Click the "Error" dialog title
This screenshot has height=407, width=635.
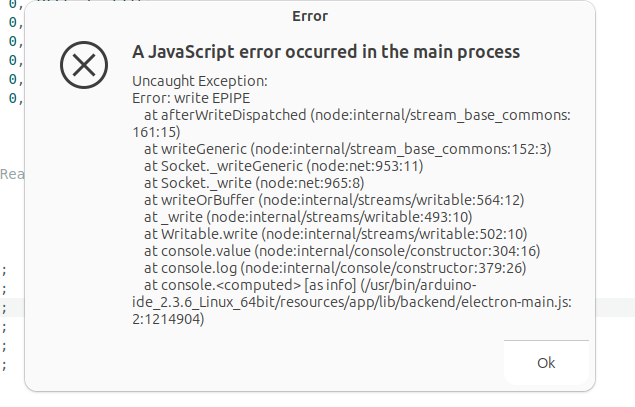click(310, 16)
